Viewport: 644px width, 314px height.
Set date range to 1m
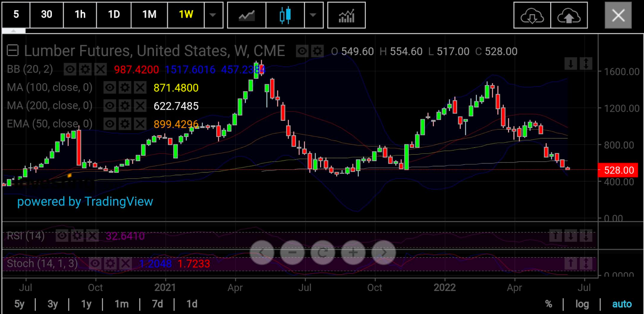point(122,304)
